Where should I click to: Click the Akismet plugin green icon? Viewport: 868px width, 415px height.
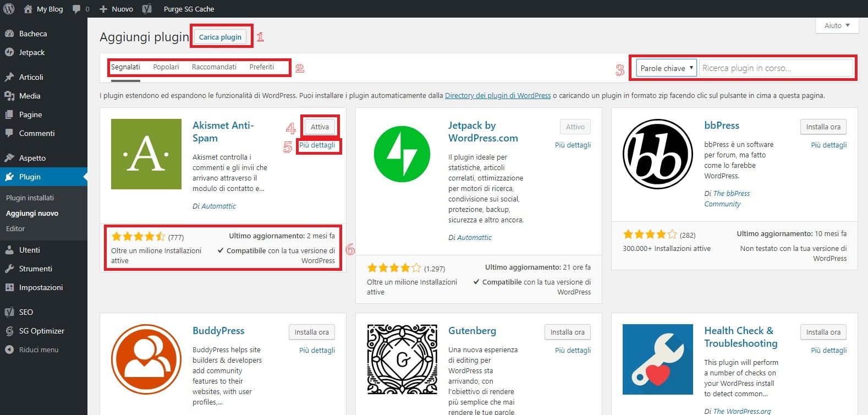(x=146, y=154)
